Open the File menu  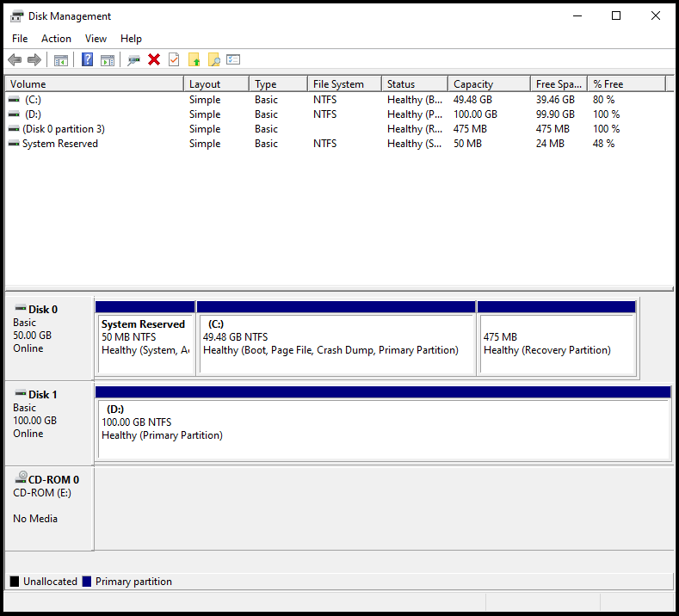20,39
